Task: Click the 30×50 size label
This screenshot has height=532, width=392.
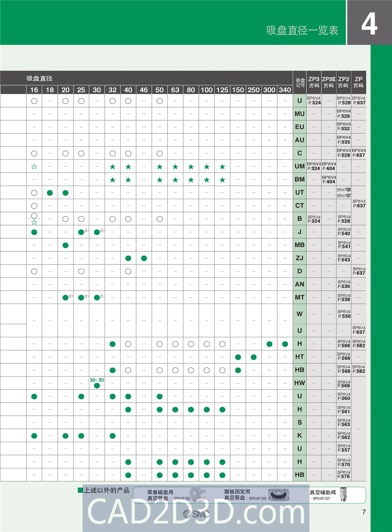Action: (x=97, y=380)
